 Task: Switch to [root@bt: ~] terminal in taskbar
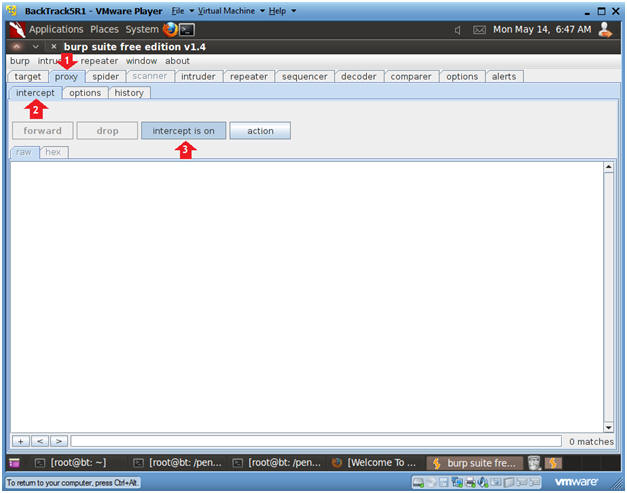pos(71,463)
